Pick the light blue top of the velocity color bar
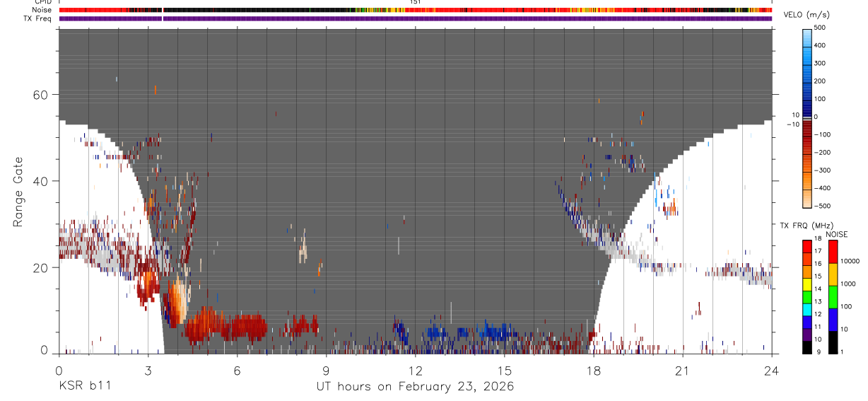The image size is (868, 401). (807, 37)
